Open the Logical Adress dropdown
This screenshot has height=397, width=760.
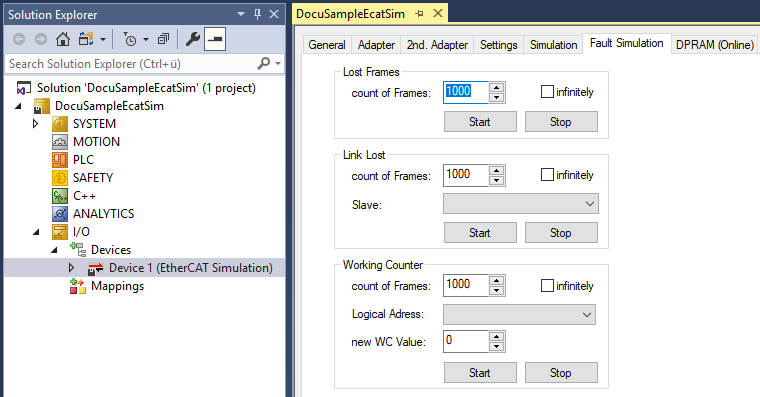pyautogui.click(x=519, y=315)
